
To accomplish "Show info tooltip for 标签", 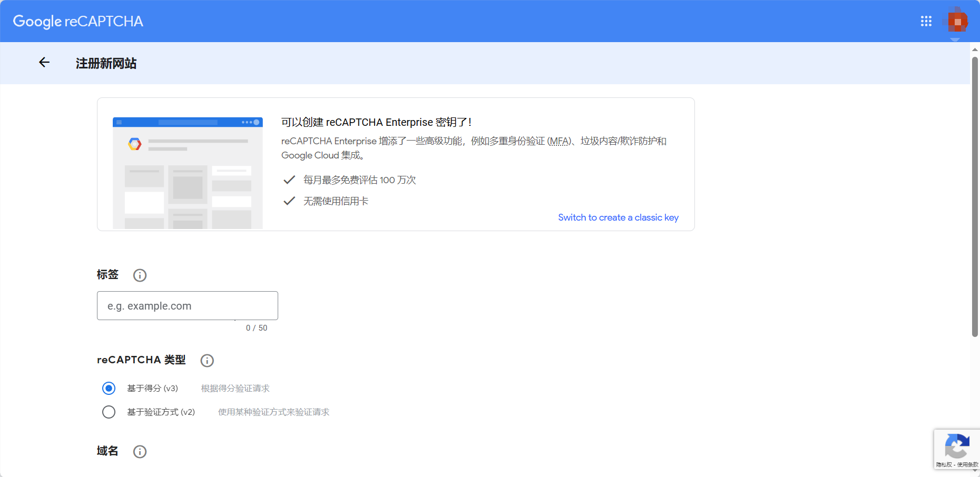I will click(140, 275).
